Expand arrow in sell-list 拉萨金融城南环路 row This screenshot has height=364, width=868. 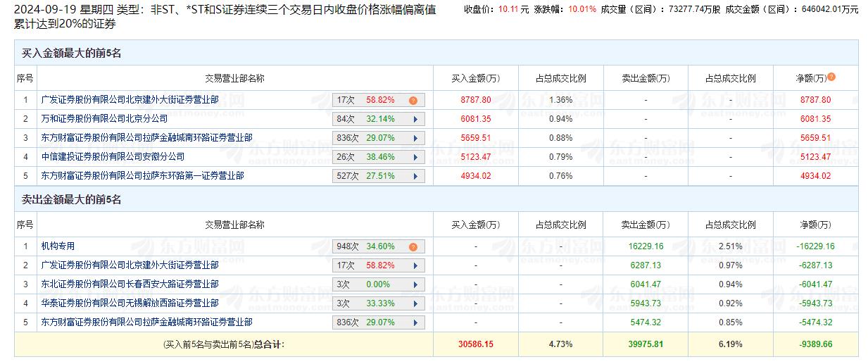[x=415, y=322]
